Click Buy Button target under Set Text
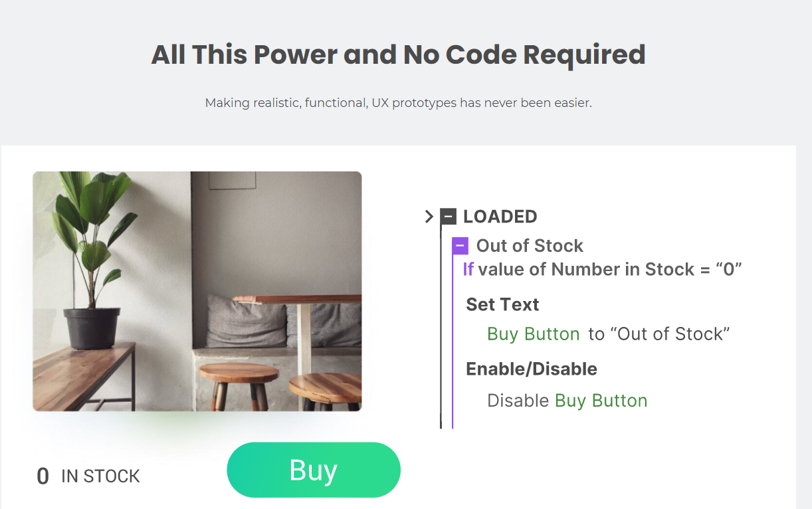Viewport: 812px width, 509px height. coord(534,334)
